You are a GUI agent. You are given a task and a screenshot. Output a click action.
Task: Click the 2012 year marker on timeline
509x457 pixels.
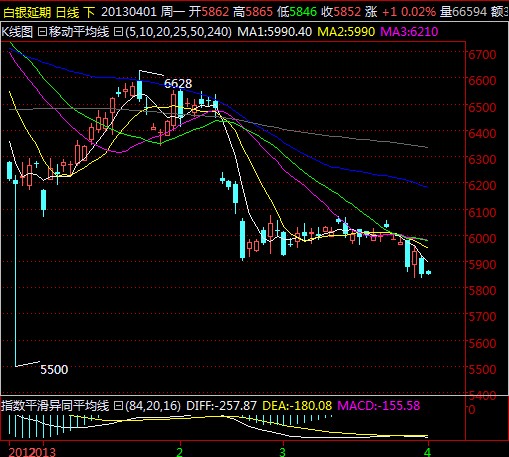pyautogui.click(x=20, y=452)
